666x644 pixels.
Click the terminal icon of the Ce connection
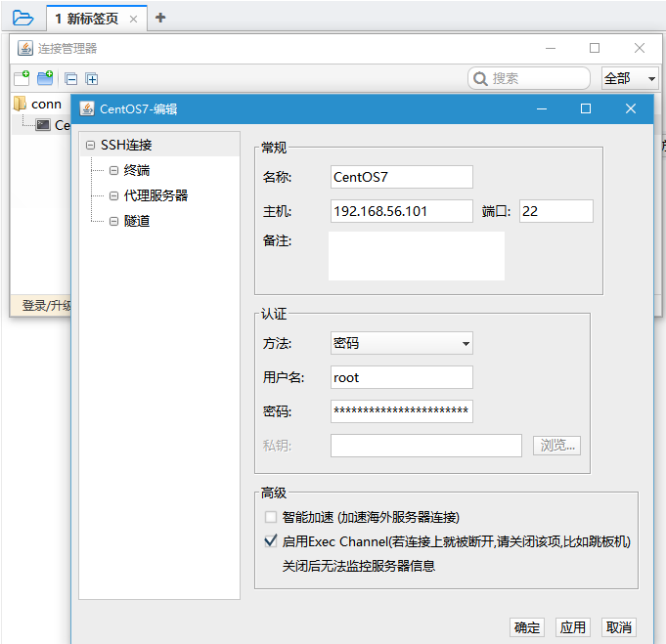(x=42, y=125)
